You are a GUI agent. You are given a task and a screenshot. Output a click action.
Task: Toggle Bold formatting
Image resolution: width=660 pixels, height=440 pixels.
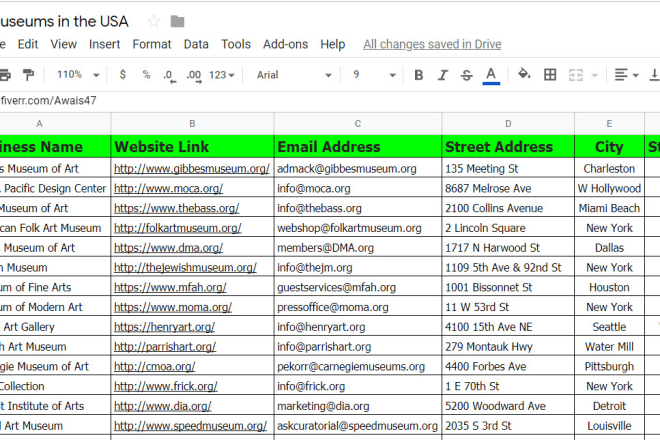pyautogui.click(x=418, y=75)
